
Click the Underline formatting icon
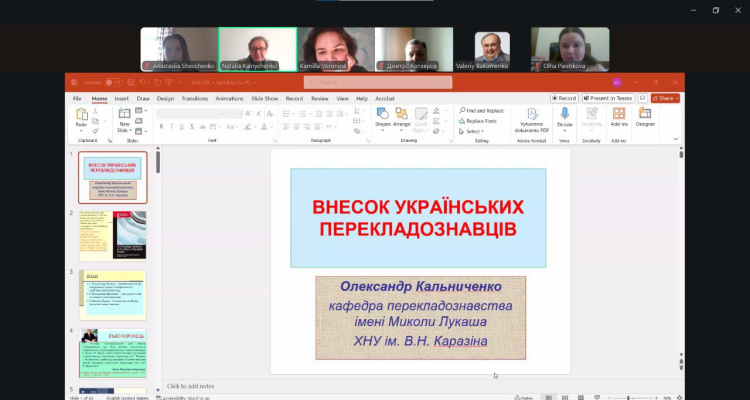(x=181, y=127)
